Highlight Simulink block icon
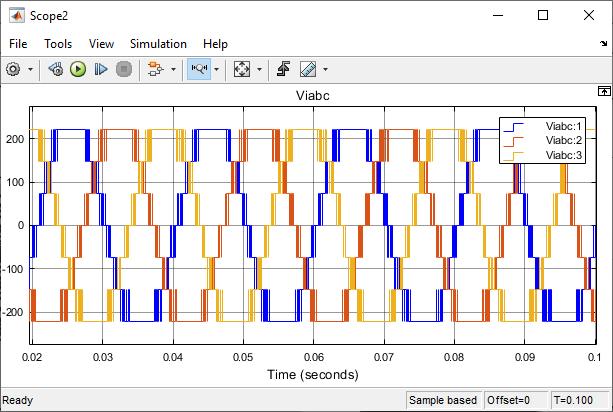The image size is (613, 412). pyautogui.click(x=156, y=70)
